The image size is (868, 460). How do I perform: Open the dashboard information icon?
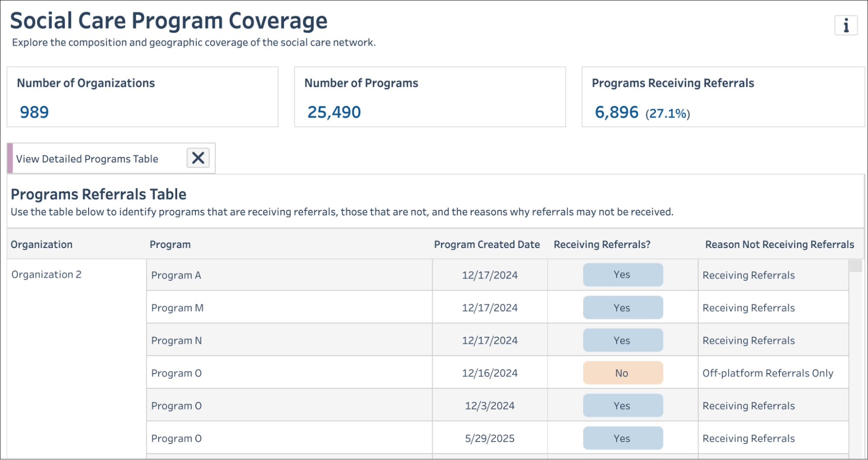pos(846,26)
